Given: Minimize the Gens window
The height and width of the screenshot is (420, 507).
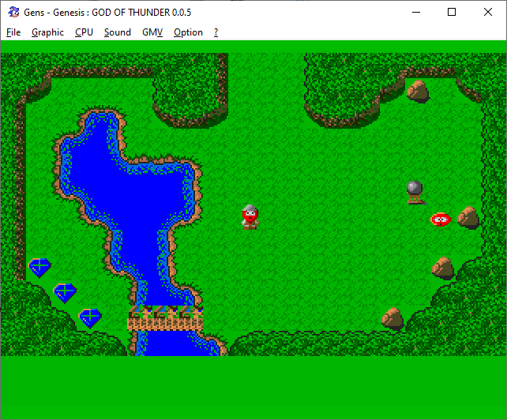Looking at the screenshot, I should 416,13.
